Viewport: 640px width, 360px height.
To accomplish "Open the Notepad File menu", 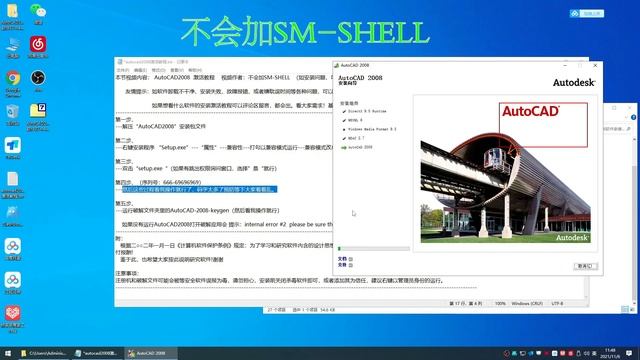I will coord(122,70).
